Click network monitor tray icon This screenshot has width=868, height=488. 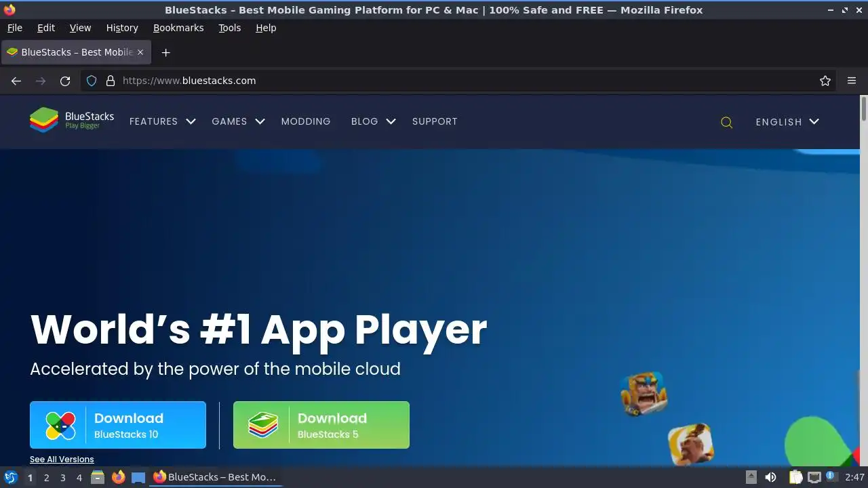[x=814, y=477]
